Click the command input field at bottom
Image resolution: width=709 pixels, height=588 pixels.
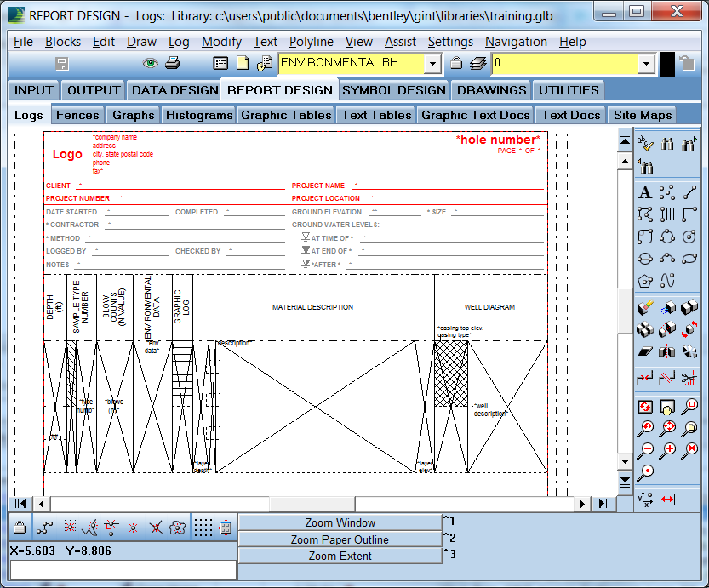tap(123, 570)
